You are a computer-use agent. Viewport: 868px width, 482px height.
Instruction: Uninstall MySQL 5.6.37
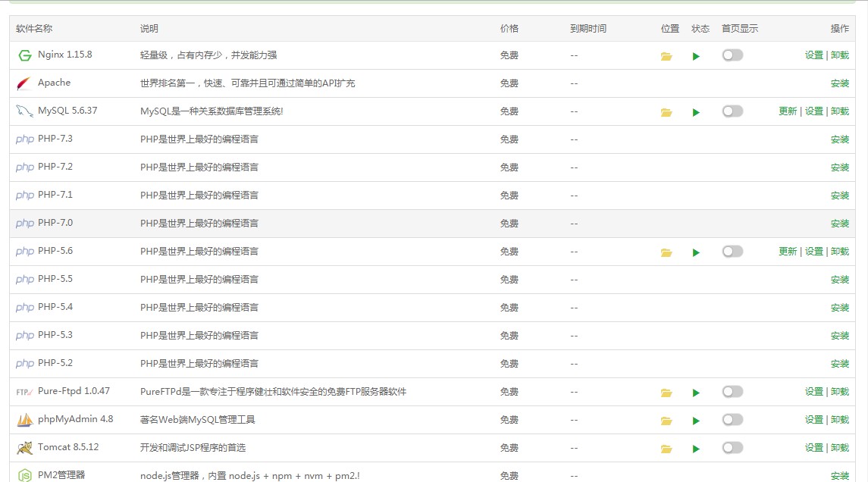840,111
